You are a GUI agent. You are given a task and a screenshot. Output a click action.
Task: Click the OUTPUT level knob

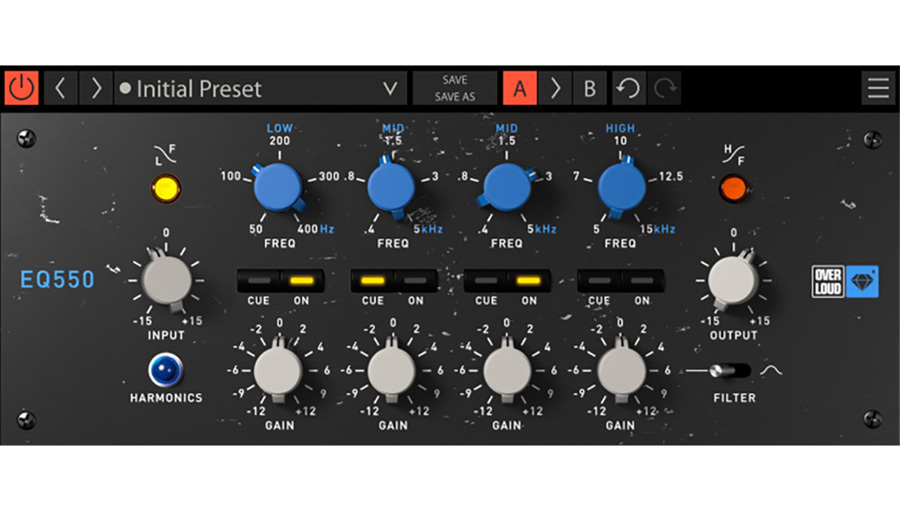click(x=733, y=280)
